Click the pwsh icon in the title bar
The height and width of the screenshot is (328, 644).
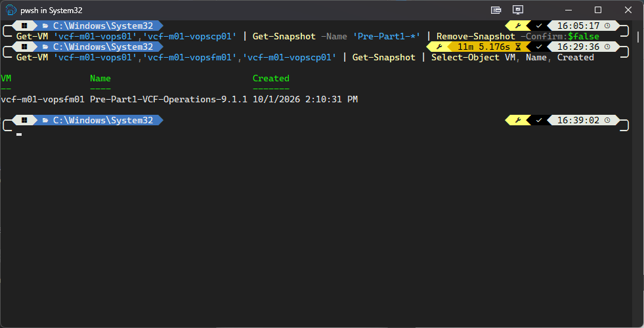point(11,10)
